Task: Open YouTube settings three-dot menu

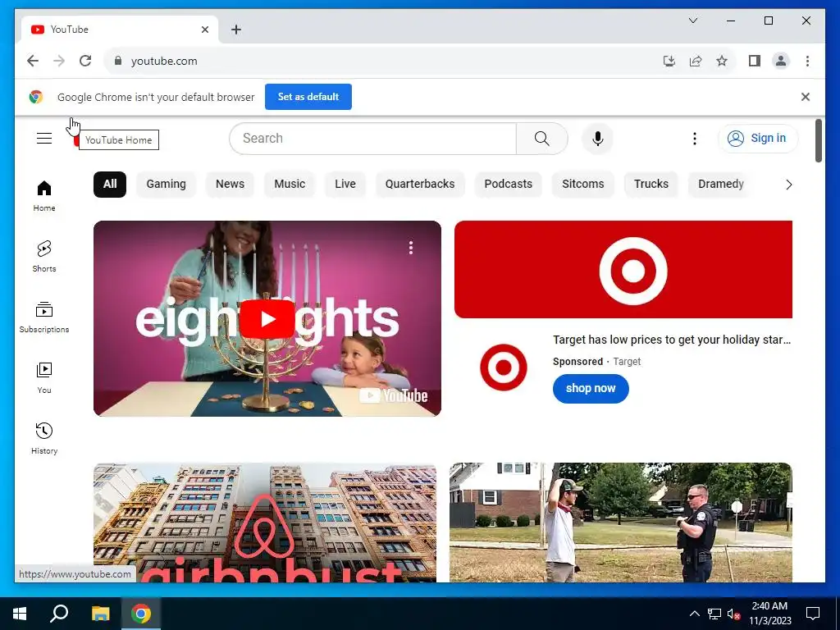Action: tap(694, 138)
